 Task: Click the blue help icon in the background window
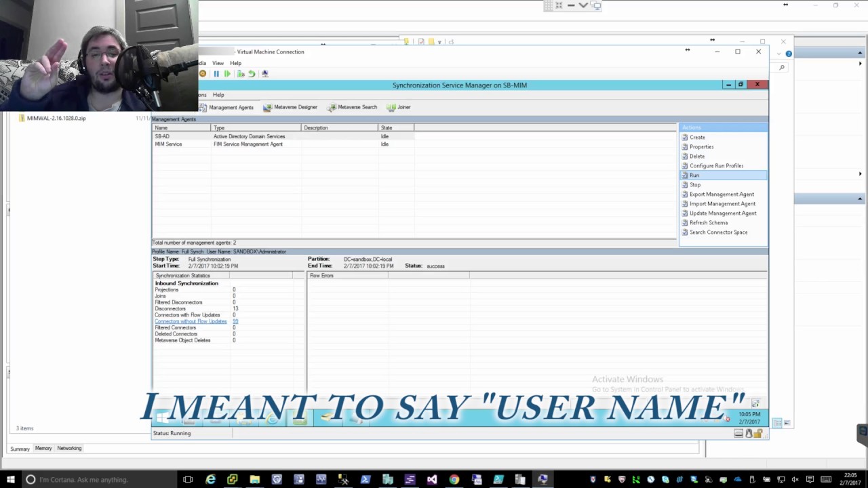(x=789, y=54)
